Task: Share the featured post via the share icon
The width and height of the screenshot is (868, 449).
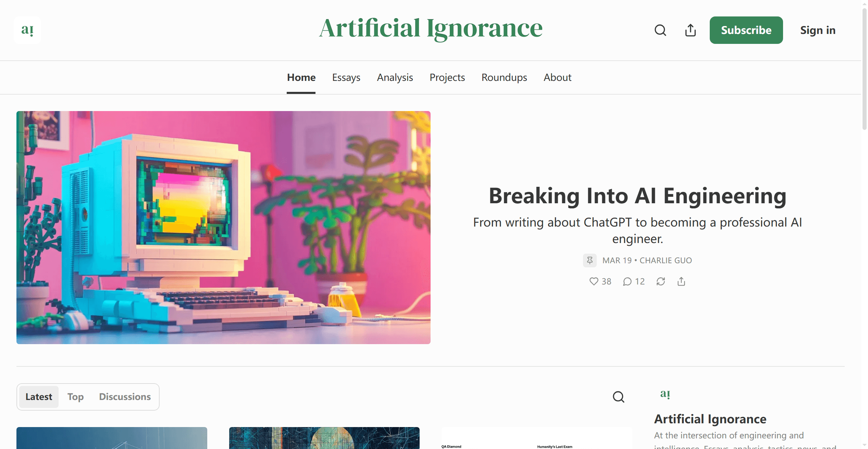Action: (681, 281)
